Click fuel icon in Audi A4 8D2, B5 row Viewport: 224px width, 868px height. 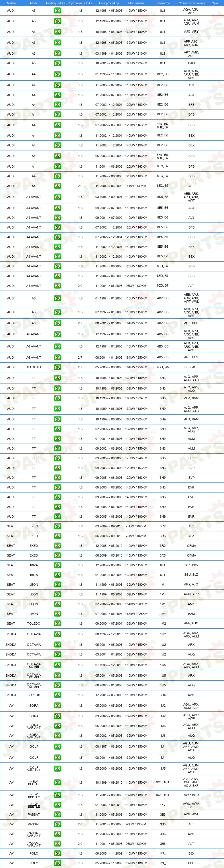coord(57,74)
